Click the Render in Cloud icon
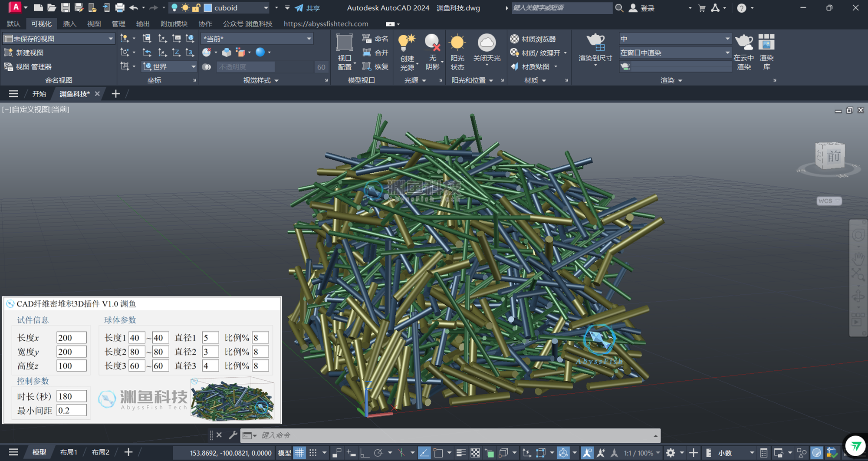 pos(744,43)
